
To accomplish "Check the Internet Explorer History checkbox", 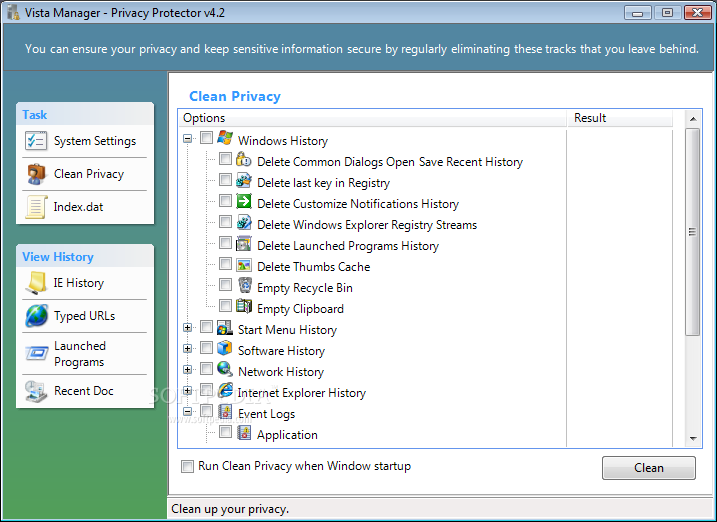I will point(207,390).
